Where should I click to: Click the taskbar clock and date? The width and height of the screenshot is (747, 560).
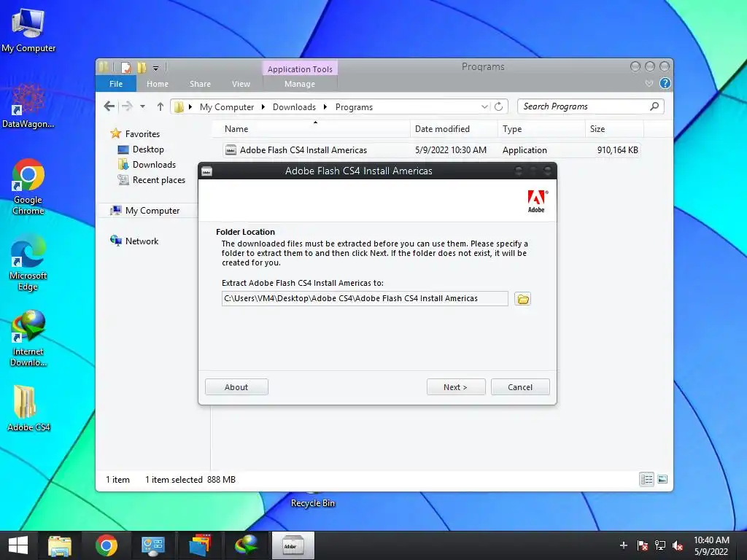click(711, 545)
